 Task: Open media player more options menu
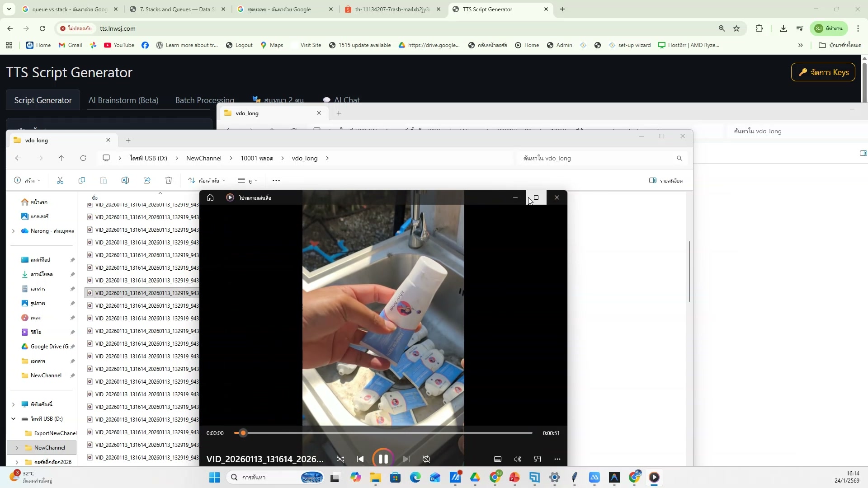557,459
